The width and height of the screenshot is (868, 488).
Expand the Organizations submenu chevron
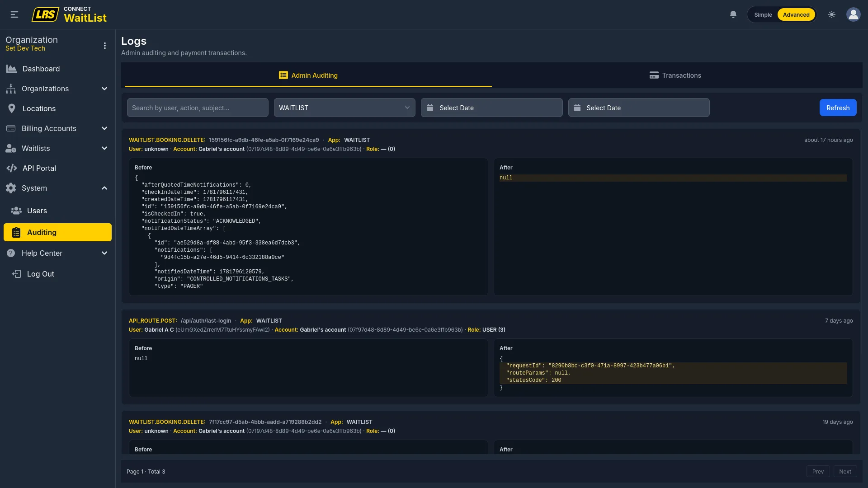coord(104,89)
